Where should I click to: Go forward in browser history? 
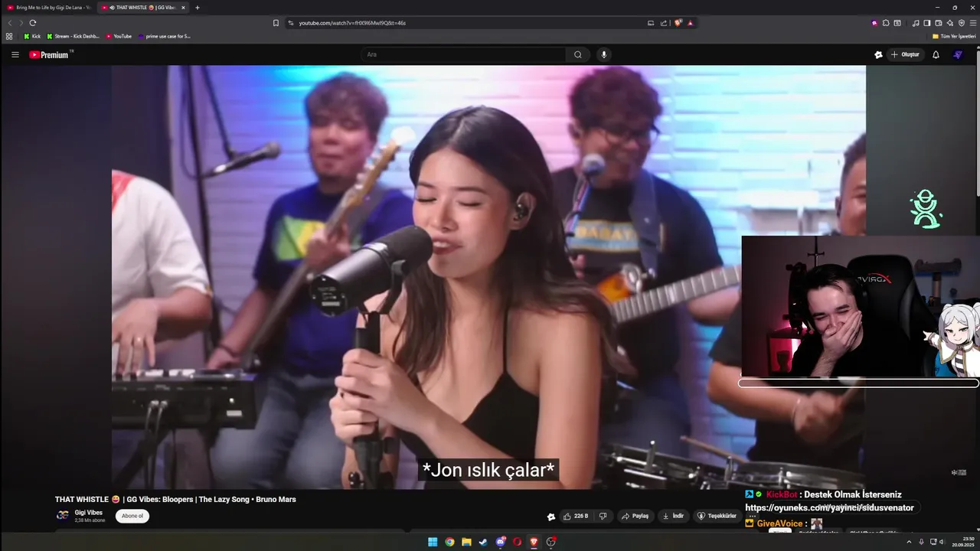pyautogui.click(x=21, y=23)
